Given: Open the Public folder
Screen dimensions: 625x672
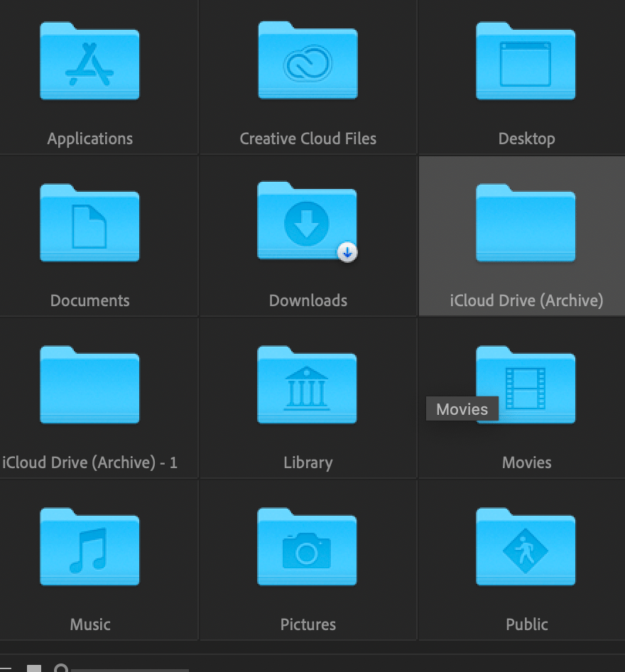Looking at the screenshot, I should tap(526, 547).
